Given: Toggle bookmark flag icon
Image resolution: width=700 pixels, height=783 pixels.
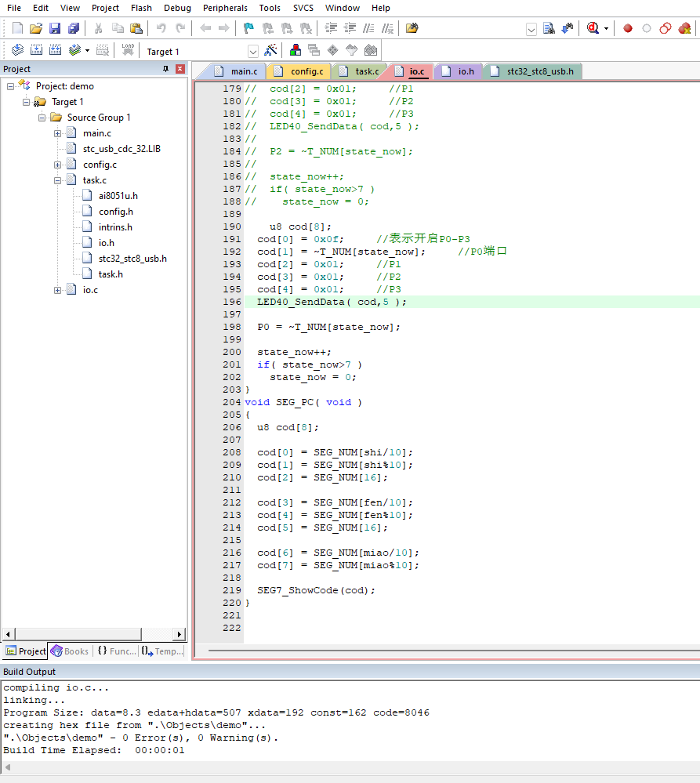Looking at the screenshot, I should point(248,28).
